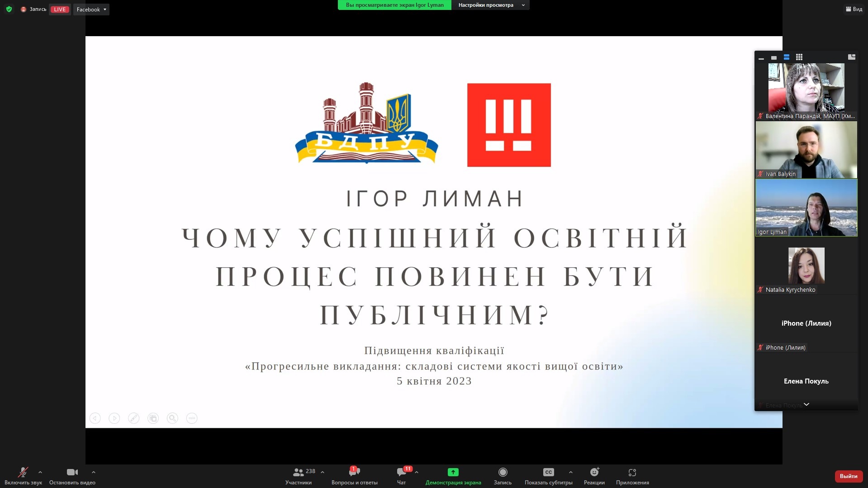Minimize the participant video strip
Viewport: 868px width, 488px height.
click(761, 57)
